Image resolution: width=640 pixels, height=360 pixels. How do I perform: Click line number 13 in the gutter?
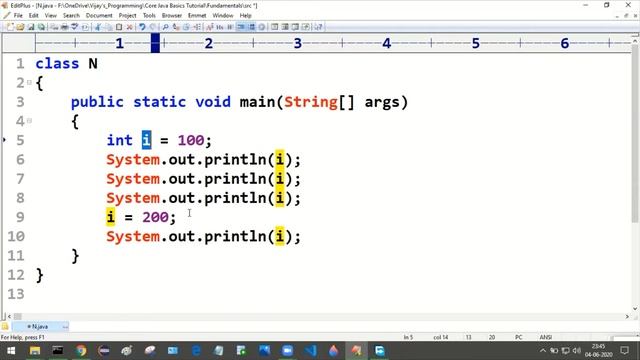(16, 294)
